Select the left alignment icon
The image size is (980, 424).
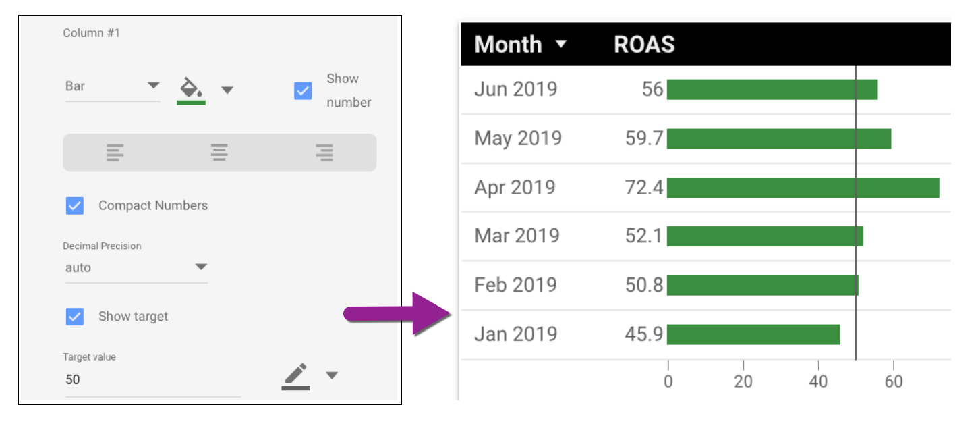pyautogui.click(x=115, y=152)
